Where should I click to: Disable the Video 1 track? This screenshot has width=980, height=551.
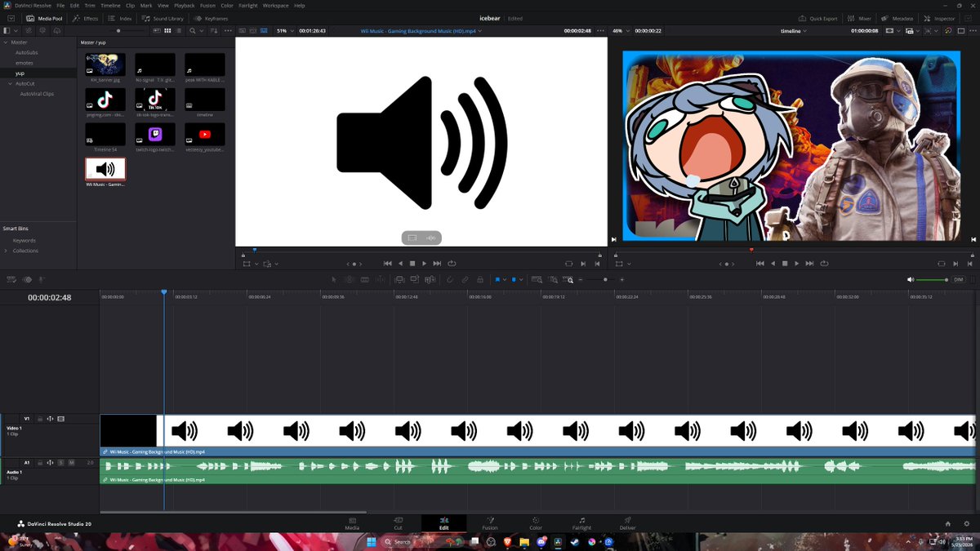click(x=60, y=419)
